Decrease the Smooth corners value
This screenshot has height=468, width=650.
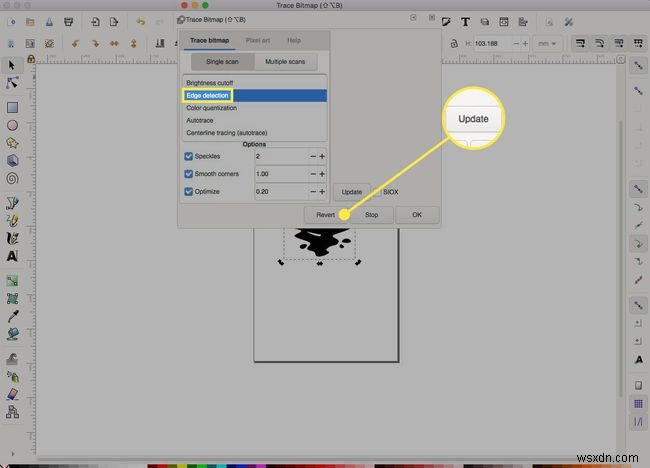(x=313, y=174)
